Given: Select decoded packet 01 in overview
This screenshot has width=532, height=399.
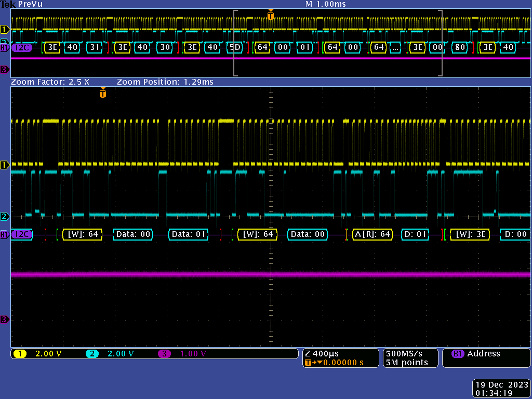Looking at the screenshot, I should click(x=305, y=47).
